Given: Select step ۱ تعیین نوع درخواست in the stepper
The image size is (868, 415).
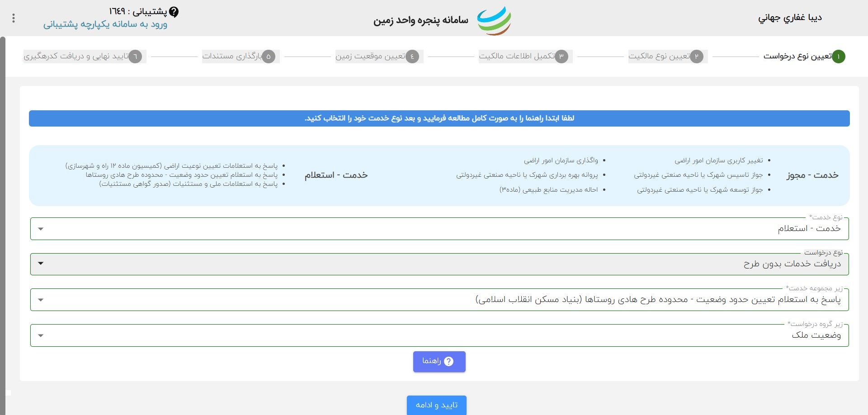Looking at the screenshot, I should [x=840, y=57].
